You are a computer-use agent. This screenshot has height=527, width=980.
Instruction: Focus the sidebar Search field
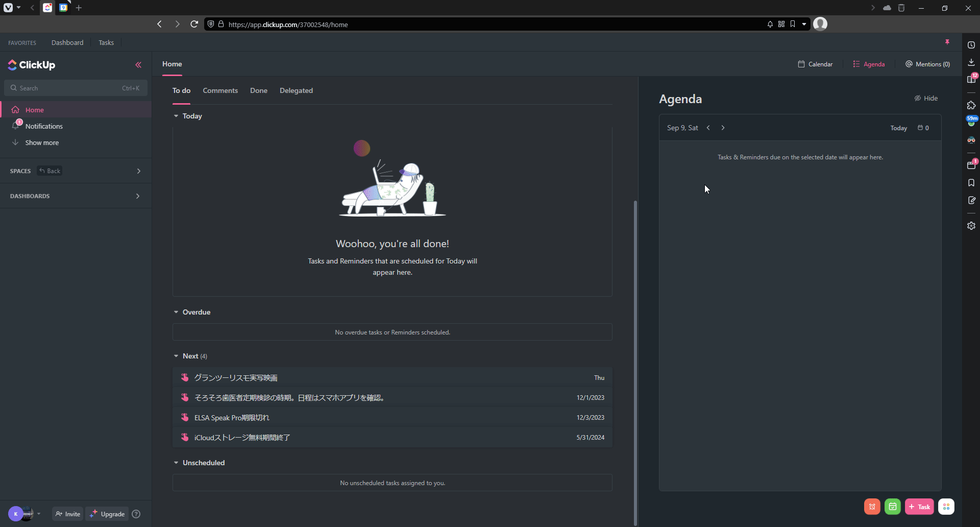coord(76,88)
